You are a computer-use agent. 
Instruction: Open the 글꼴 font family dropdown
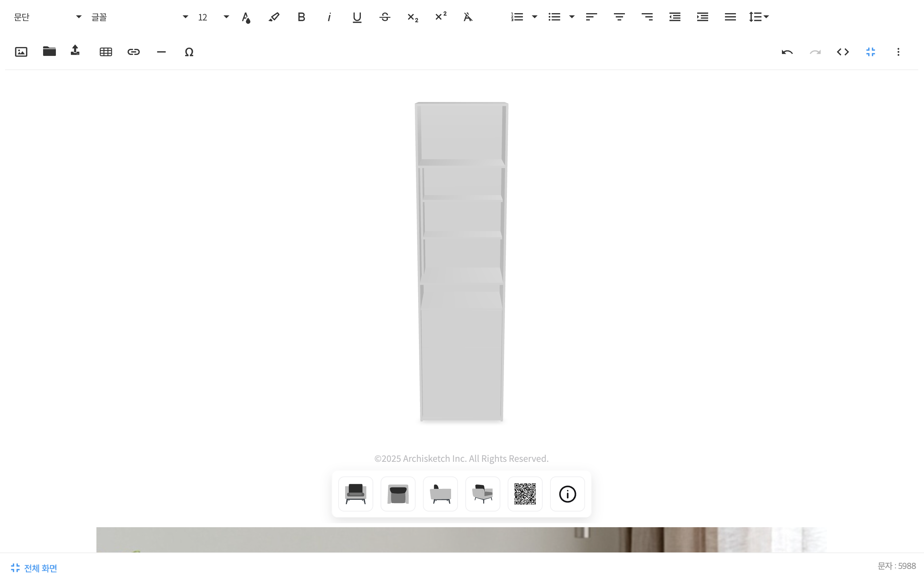pos(139,17)
